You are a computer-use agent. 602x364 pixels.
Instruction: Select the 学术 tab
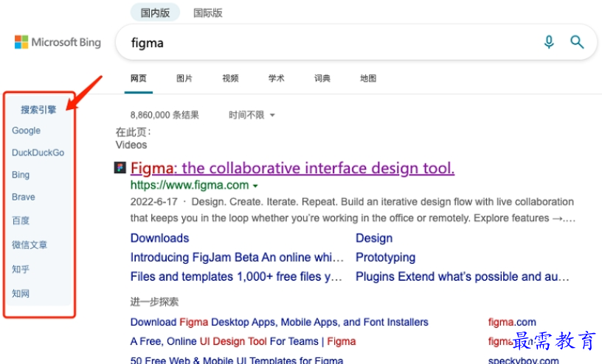point(276,79)
